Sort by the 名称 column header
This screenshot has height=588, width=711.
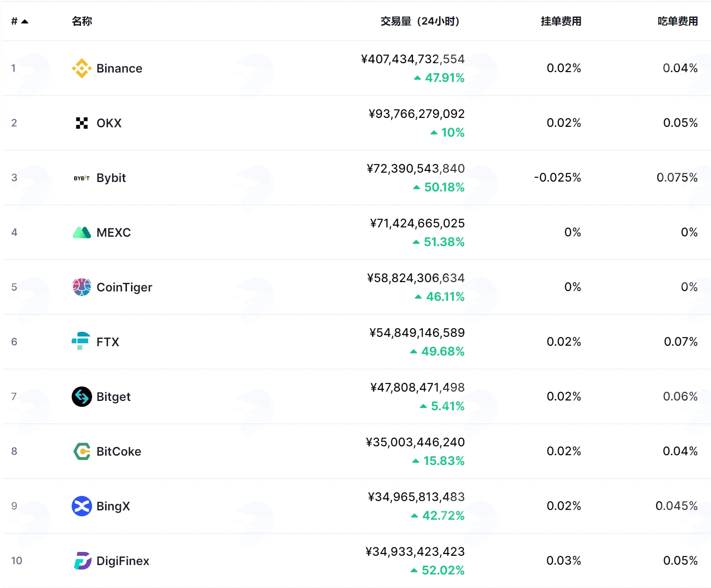pyautogui.click(x=82, y=21)
